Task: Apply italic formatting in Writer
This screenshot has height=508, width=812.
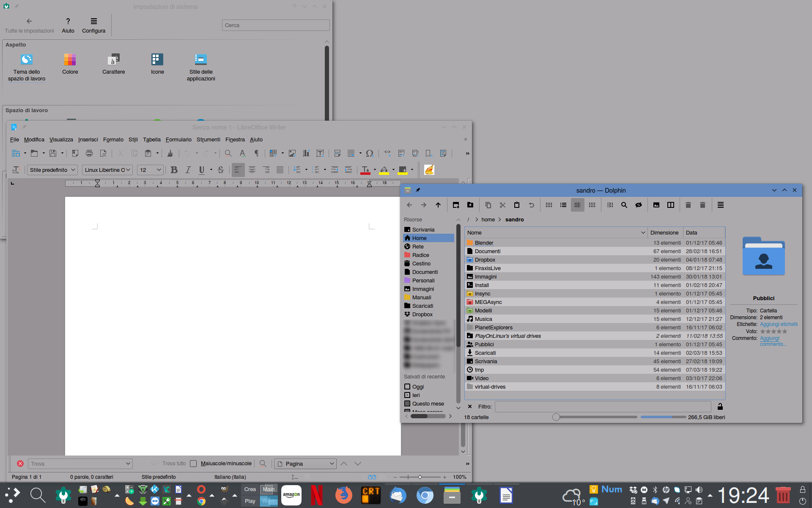Action: pos(188,170)
